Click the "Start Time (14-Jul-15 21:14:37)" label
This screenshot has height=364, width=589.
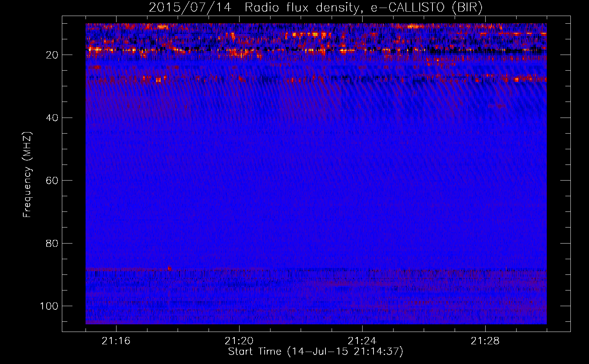[316, 352]
